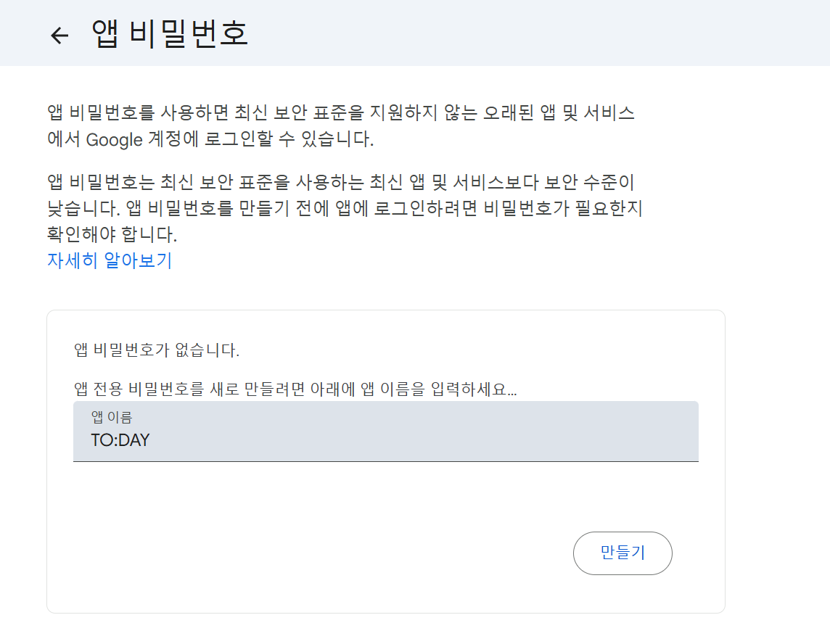Open the 자세히 알아보기 link
This screenshot has height=644, width=830.
click(x=110, y=260)
